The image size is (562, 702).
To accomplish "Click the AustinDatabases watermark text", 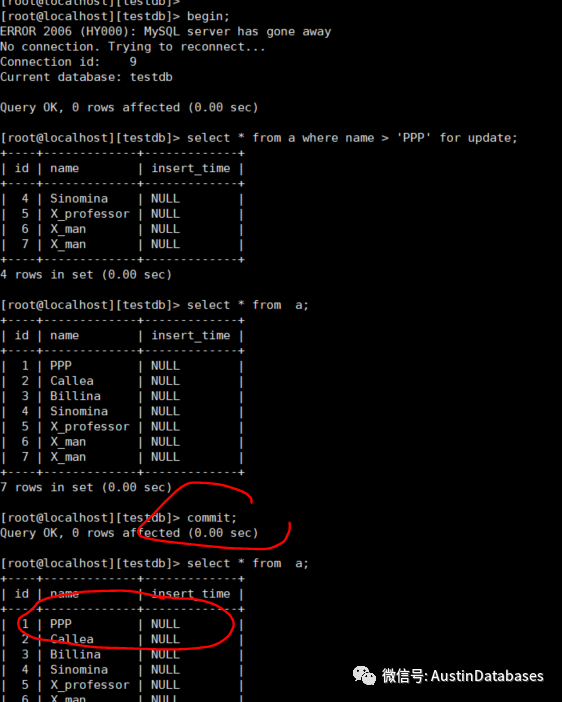I will (x=487, y=676).
